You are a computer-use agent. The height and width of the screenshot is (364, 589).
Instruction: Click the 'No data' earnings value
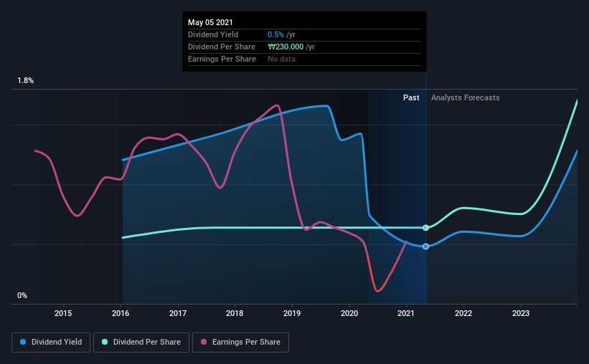[x=281, y=59]
